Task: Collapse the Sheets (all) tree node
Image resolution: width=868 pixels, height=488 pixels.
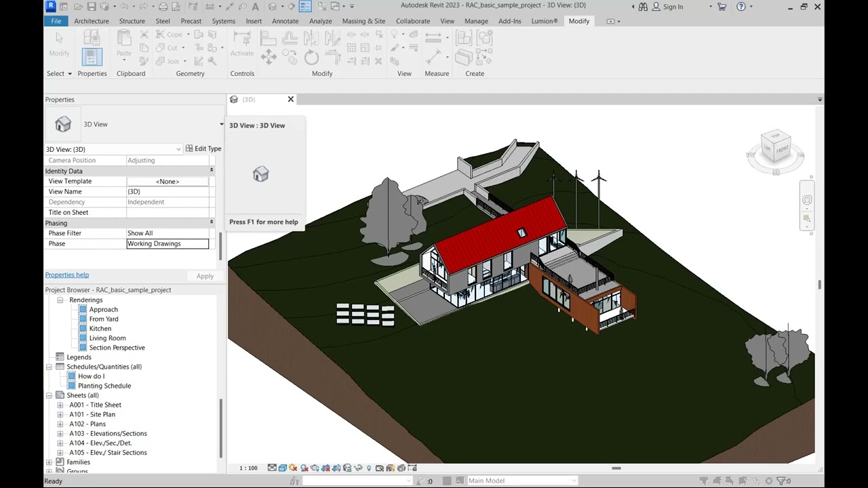Action: [x=49, y=395]
